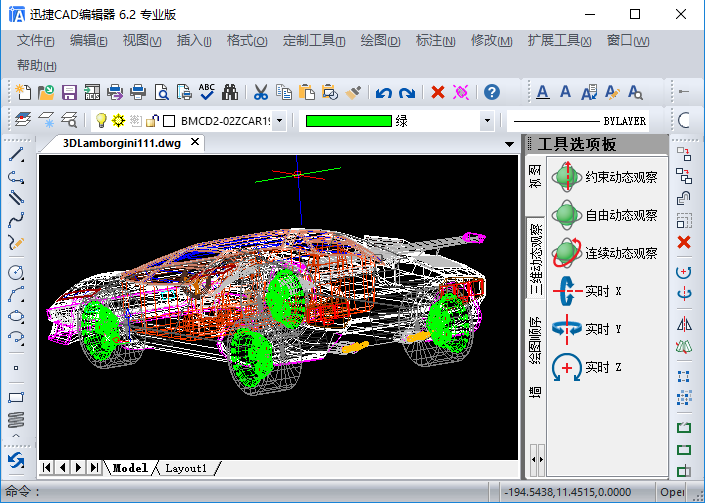
Task: Open the 视图(V) menu
Action: pyautogui.click(x=142, y=41)
